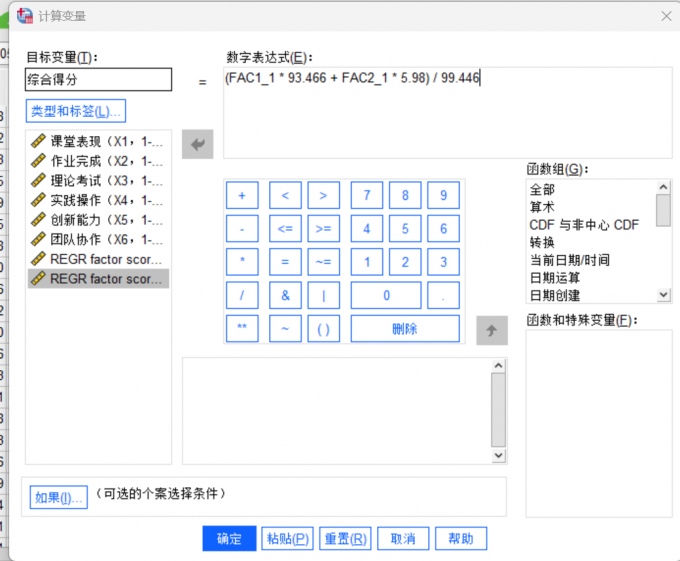Select 转换 function group

[x=542, y=242]
